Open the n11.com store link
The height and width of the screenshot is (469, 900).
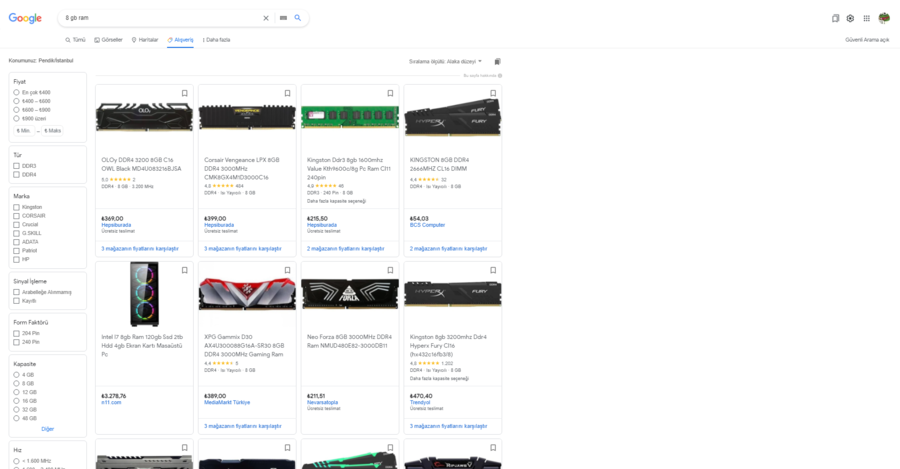pyautogui.click(x=111, y=402)
